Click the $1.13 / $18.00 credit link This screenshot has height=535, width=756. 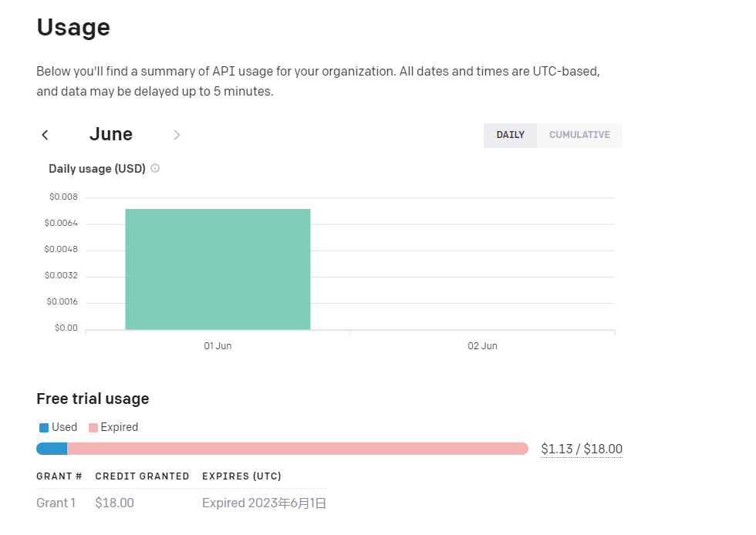581,448
